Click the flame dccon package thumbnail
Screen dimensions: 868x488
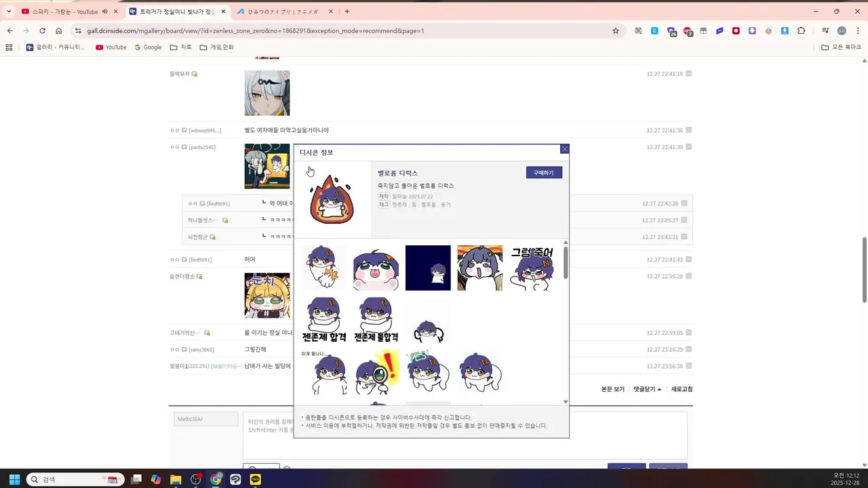[x=332, y=199]
